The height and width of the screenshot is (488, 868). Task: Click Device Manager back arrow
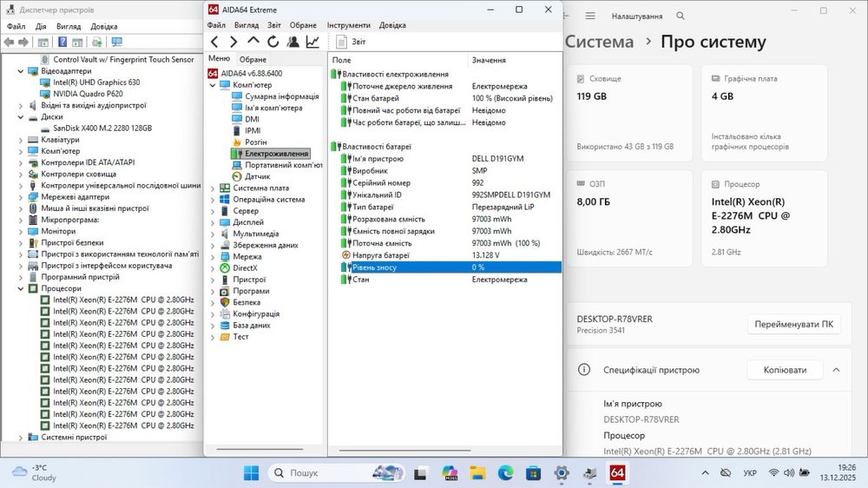pyautogui.click(x=9, y=42)
